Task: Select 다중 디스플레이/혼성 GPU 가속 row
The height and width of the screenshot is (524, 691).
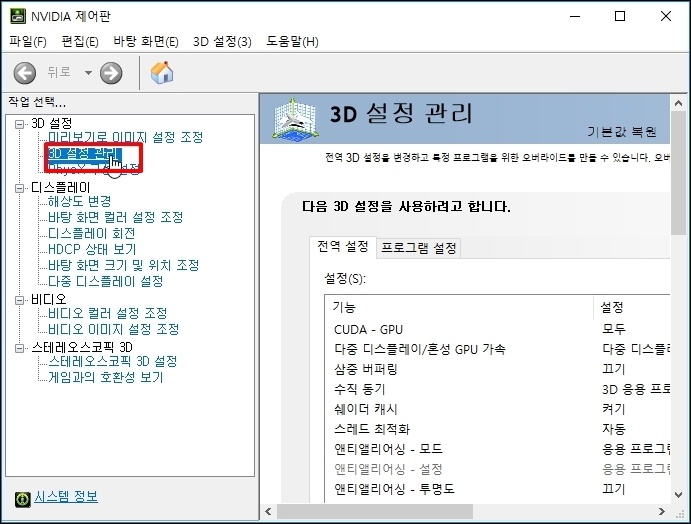Action: click(x=497, y=349)
